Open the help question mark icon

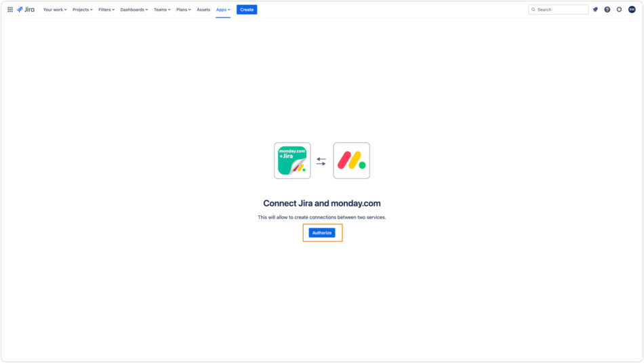[607, 9]
